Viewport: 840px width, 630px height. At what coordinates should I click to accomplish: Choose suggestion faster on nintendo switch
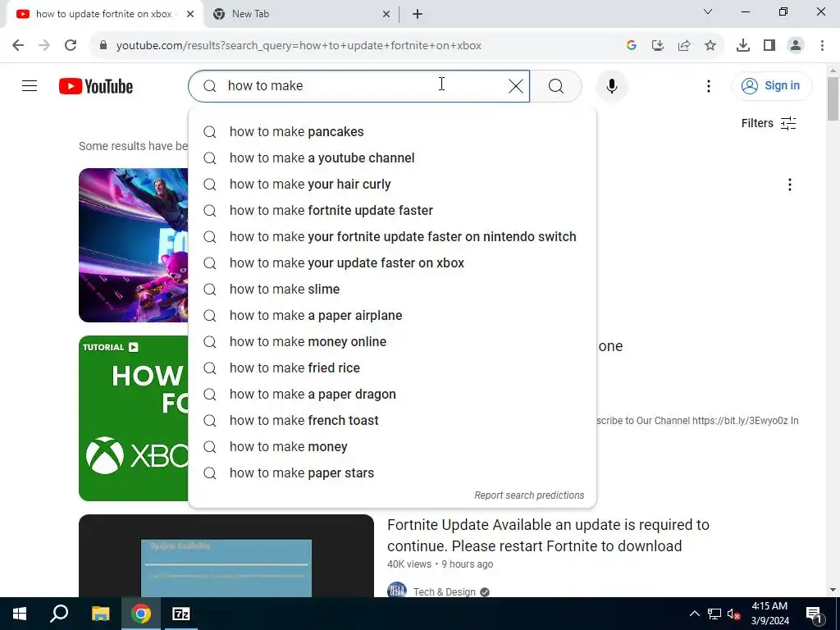392,237
